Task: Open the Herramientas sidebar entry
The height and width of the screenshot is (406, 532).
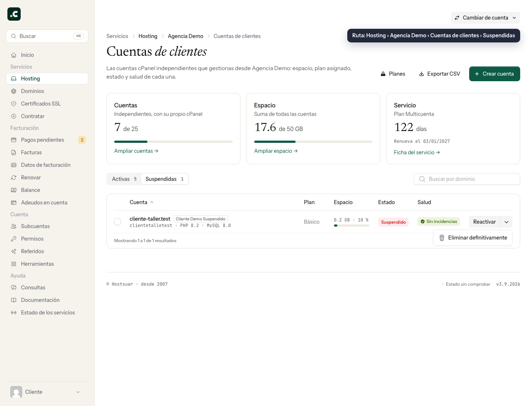Action: click(47, 264)
